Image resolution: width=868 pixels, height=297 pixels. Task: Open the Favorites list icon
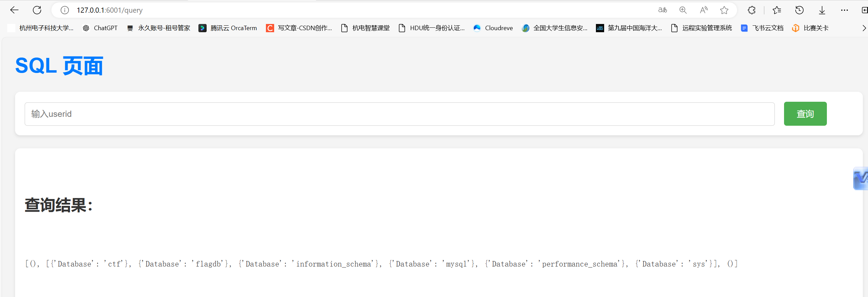[x=777, y=10]
